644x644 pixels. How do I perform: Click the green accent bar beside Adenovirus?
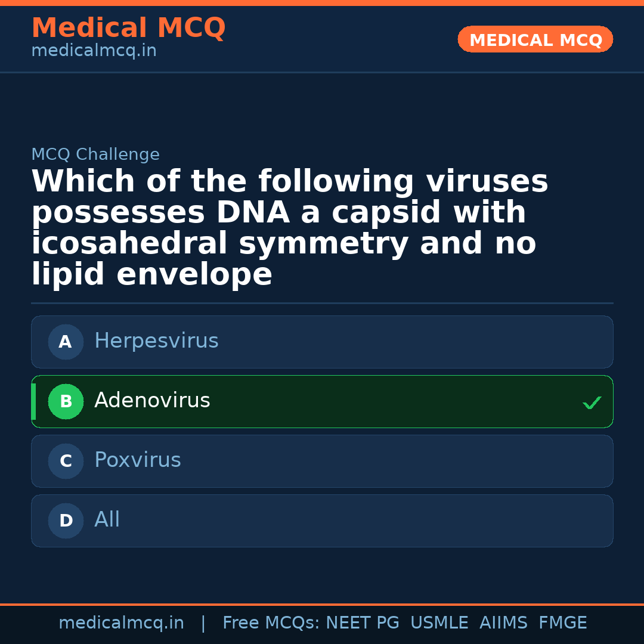[33, 402]
